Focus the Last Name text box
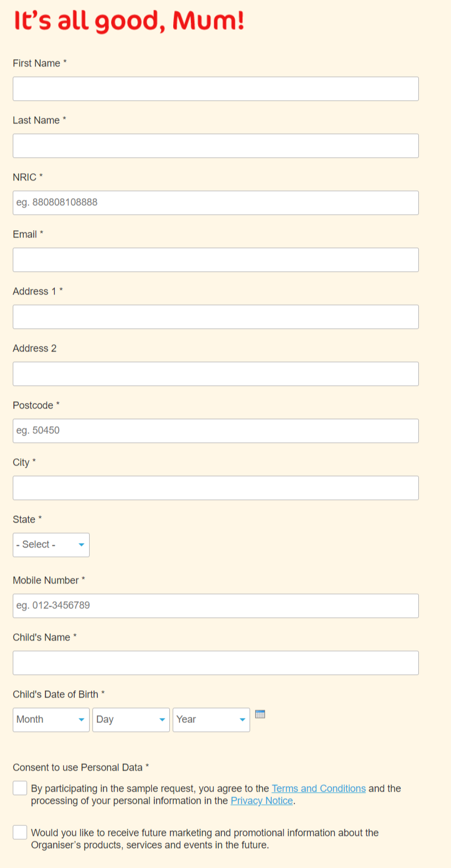The image size is (451, 868). [216, 146]
